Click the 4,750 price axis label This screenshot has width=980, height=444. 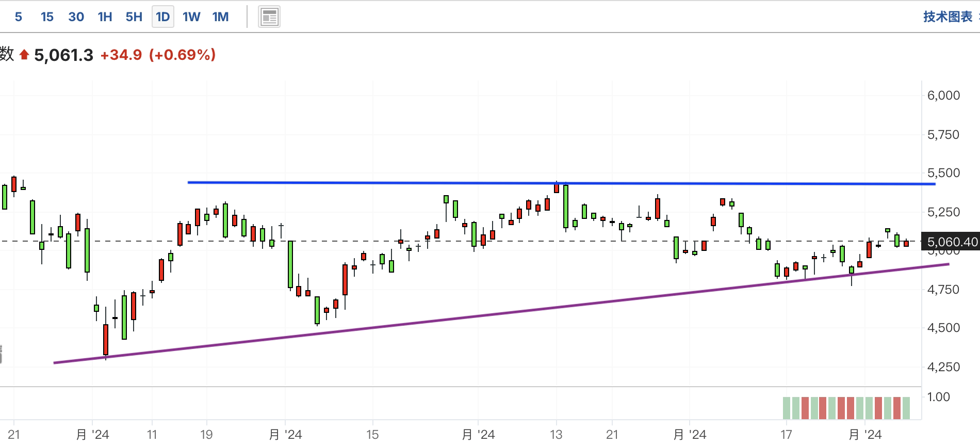point(943,290)
